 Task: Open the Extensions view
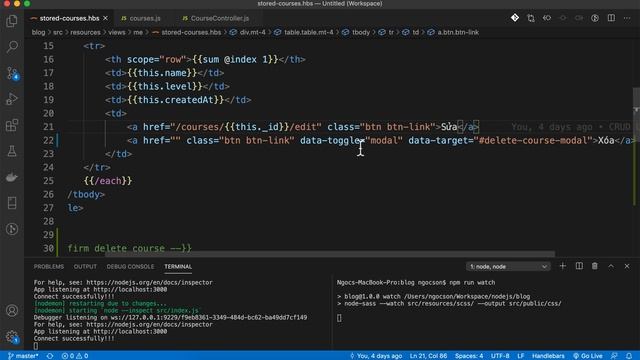pyautogui.click(x=12, y=125)
